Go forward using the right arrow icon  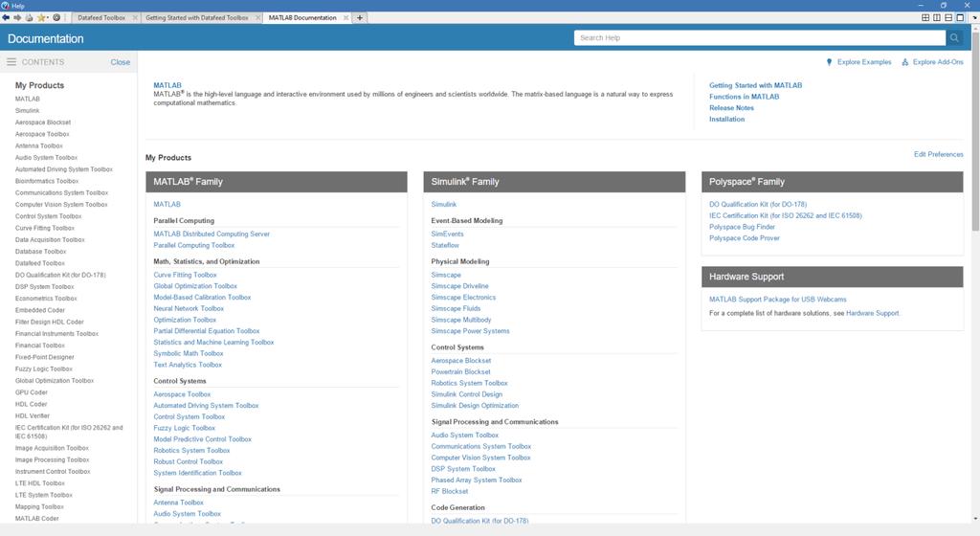click(x=17, y=17)
